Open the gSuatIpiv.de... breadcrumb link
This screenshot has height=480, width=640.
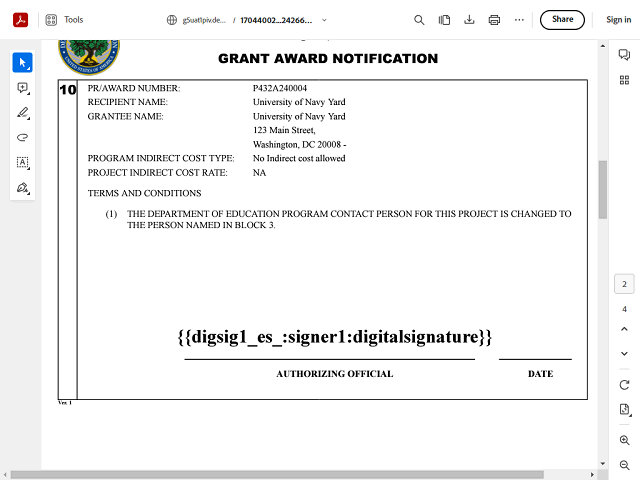[204, 20]
